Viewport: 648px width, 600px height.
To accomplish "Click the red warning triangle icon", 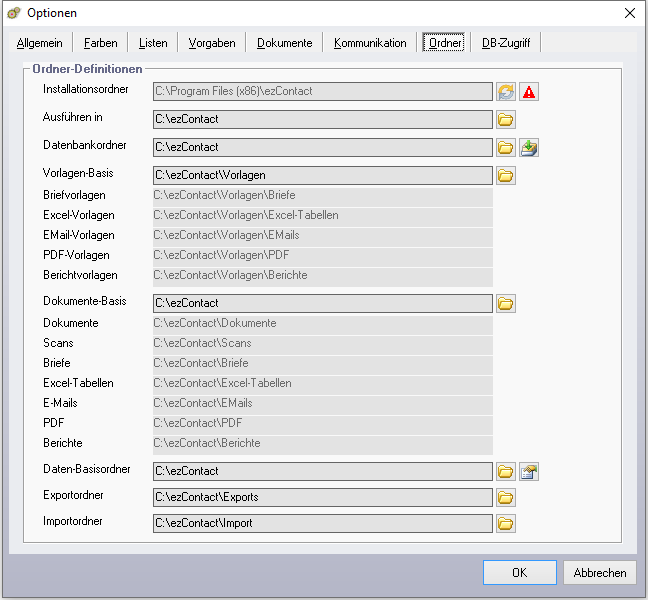I will coord(529,92).
